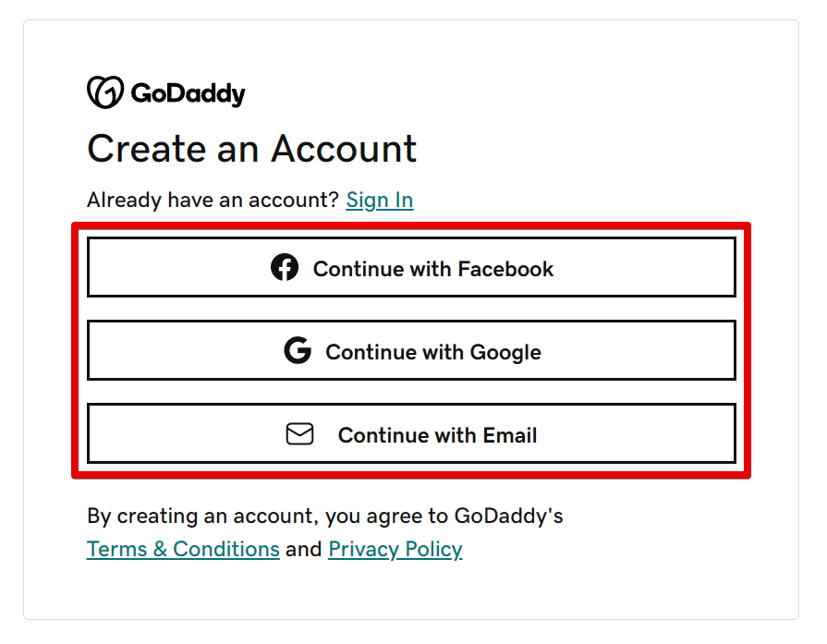Click the 'By creating an account' agreement text
The width and height of the screenshot is (827, 644).
click(324, 515)
